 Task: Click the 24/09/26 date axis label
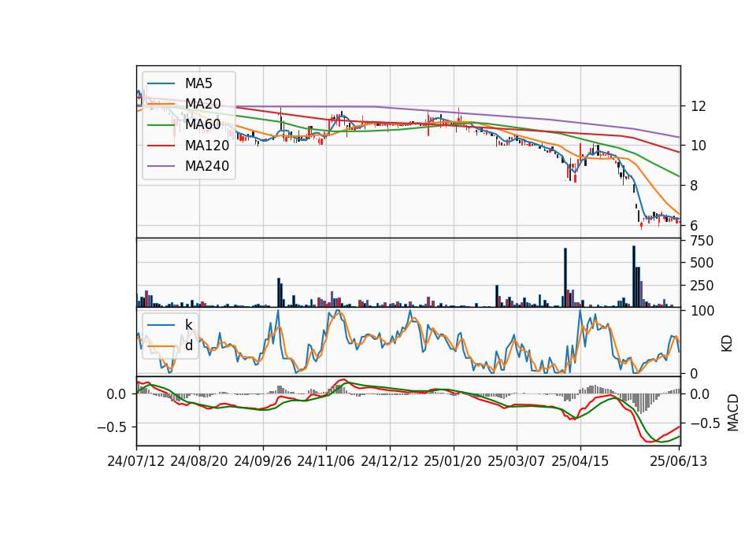[x=263, y=461]
